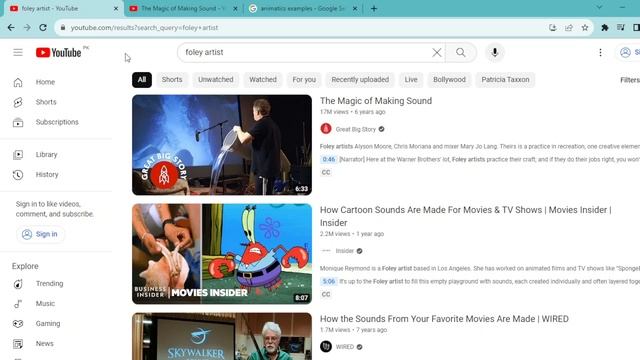Open the hamburger guide menu

click(x=18, y=52)
